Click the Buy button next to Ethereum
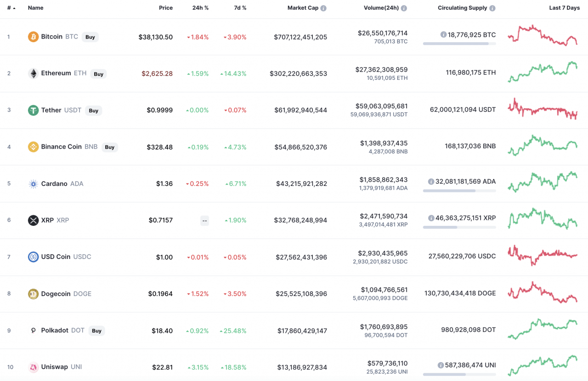 tap(98, 74)
